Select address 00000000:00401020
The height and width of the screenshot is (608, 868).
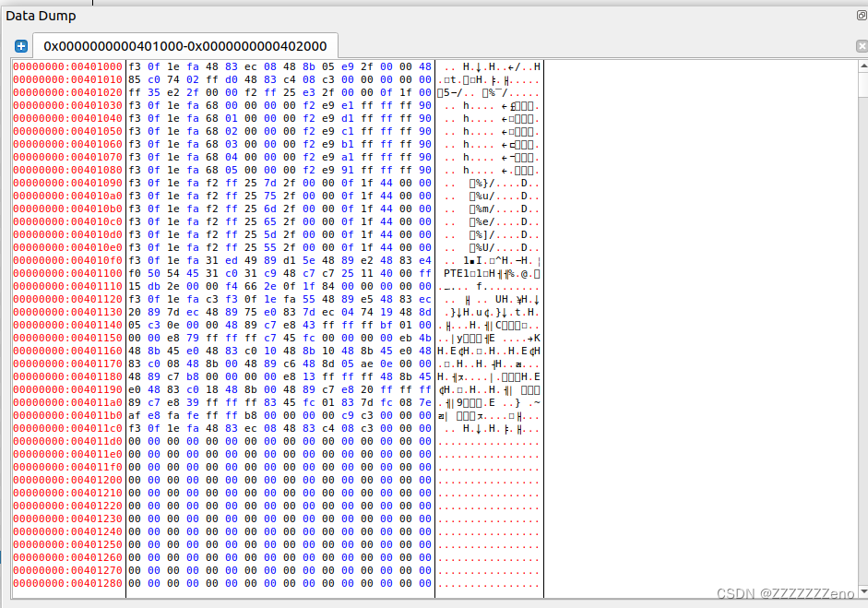pos(67,92)
